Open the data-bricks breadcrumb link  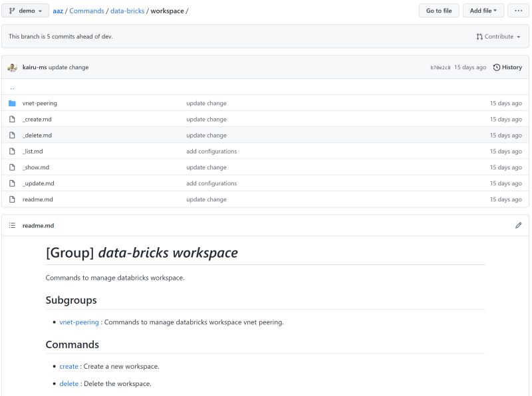128,11
